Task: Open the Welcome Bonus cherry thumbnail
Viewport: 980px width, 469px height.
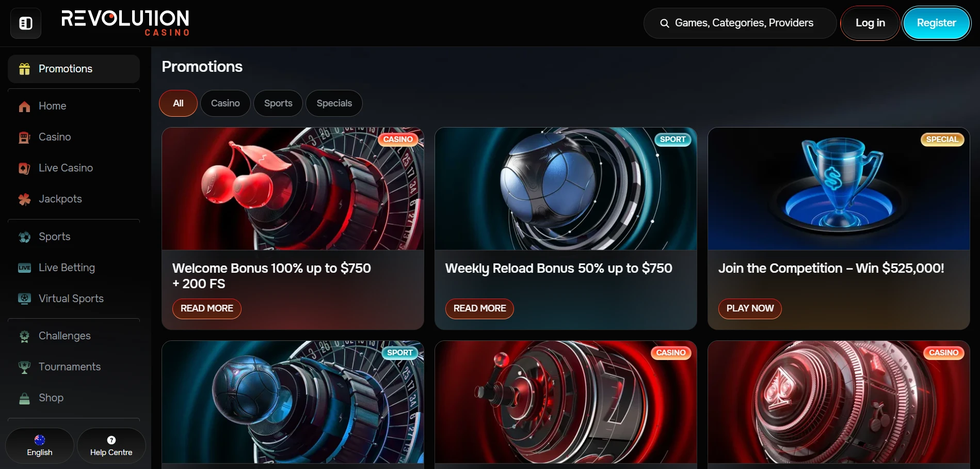Action: point(293,189)
